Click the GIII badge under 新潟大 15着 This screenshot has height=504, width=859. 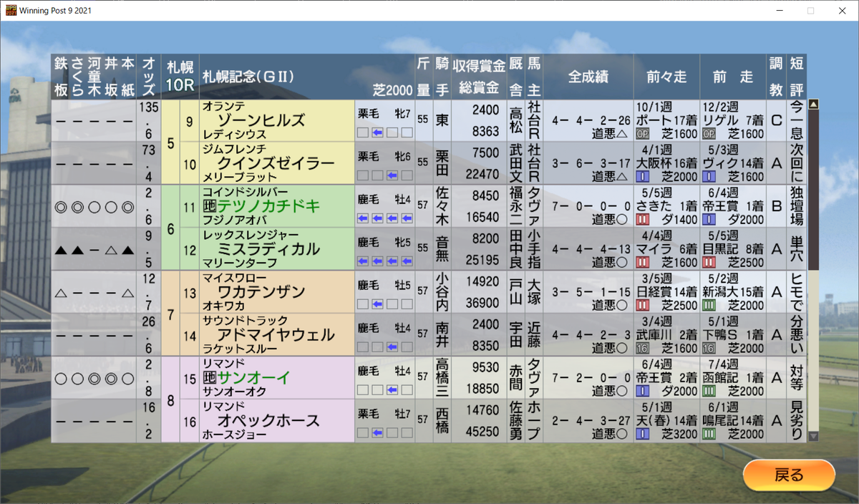[709, 306]
